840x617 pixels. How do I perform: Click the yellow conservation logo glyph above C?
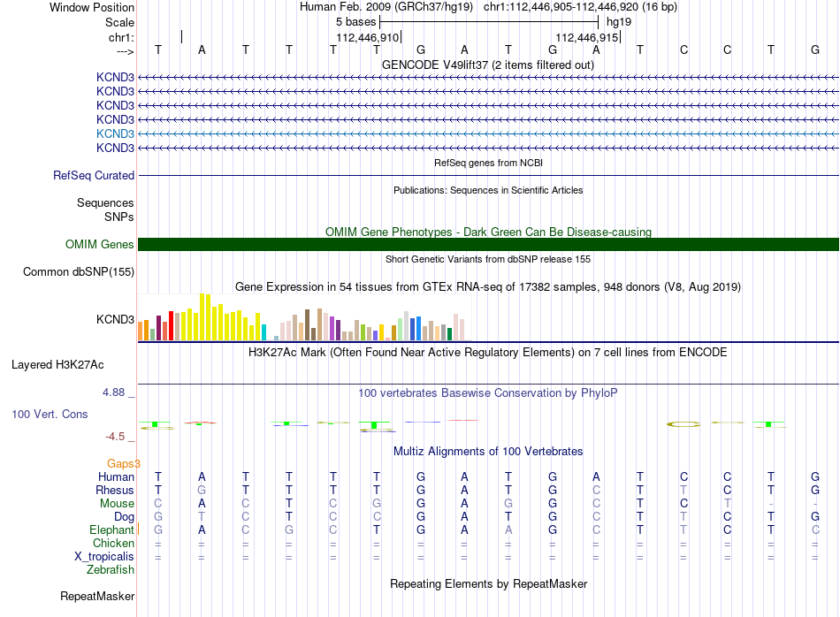tap(683, 424)
